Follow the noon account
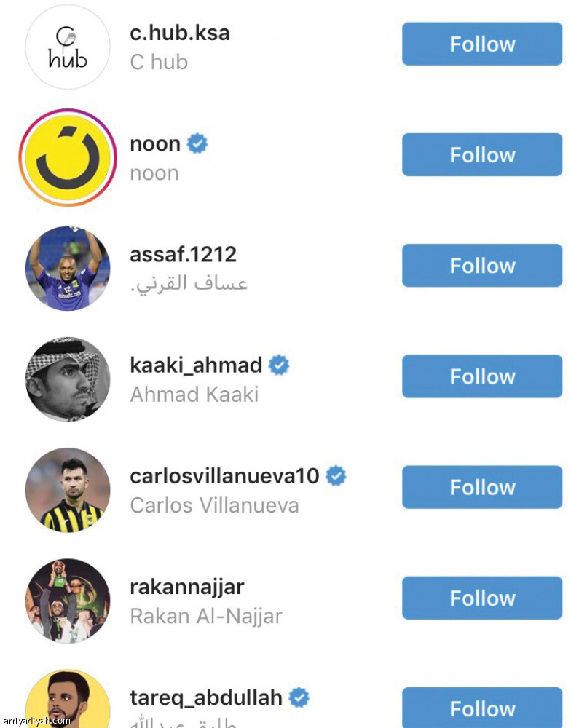This screenshot has height=728, width=571. [482, 155]
